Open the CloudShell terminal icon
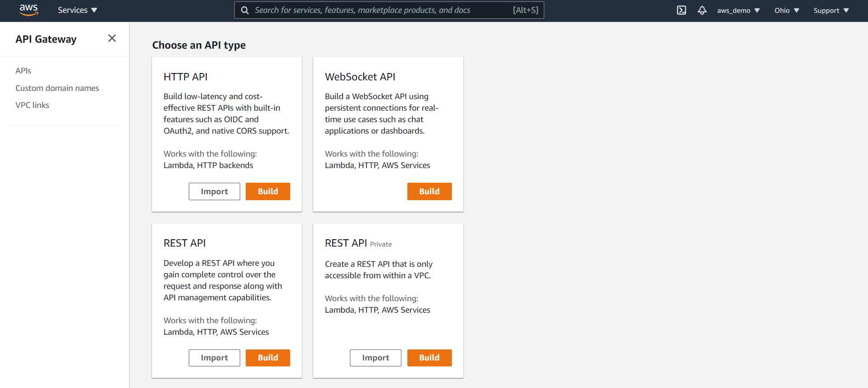 tap(682, 10)
